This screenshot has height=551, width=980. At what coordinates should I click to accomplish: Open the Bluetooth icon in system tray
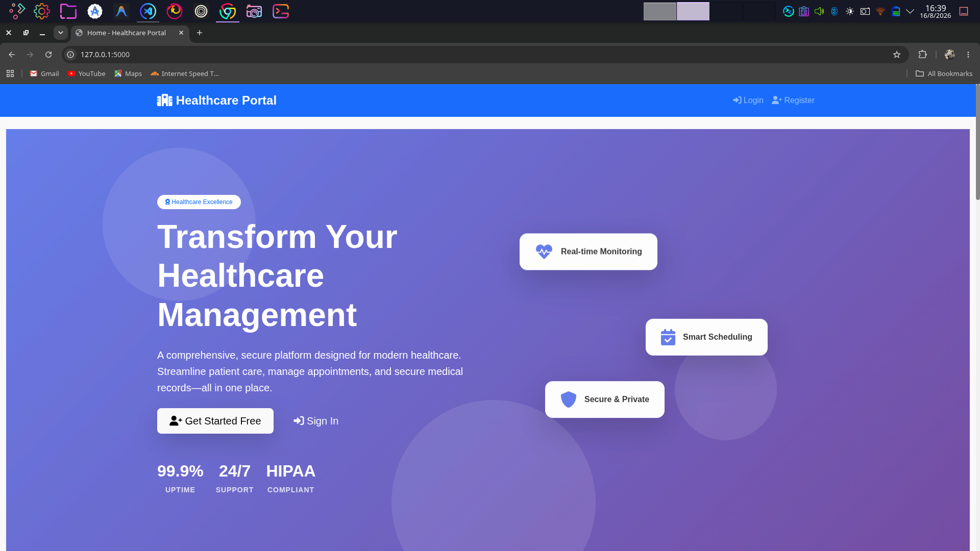(835, 11)
